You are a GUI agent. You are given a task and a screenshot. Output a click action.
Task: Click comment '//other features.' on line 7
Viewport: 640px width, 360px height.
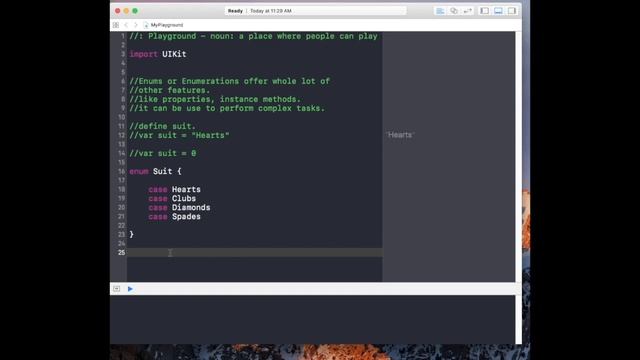169,90
